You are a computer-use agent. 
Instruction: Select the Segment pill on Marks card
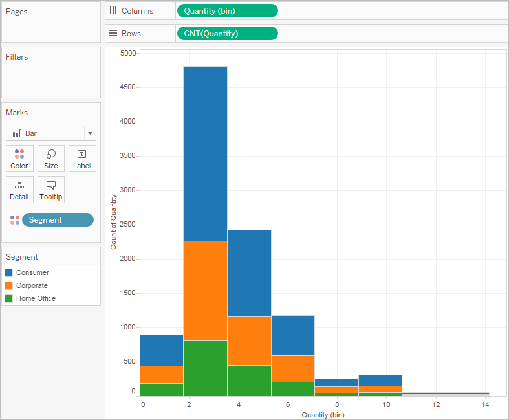click(58, 220)
